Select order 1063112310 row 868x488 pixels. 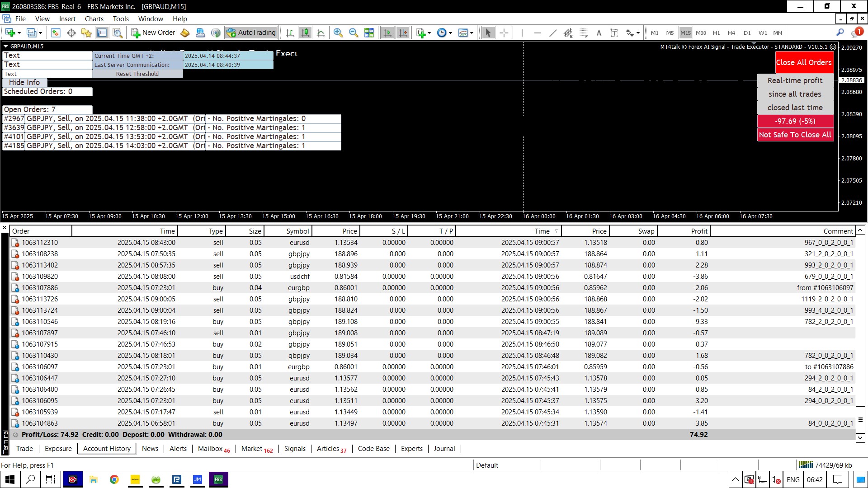point(432,243)
